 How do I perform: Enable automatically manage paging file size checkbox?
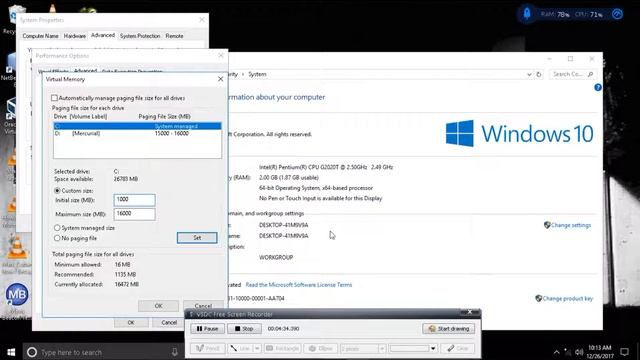[54, 98]
